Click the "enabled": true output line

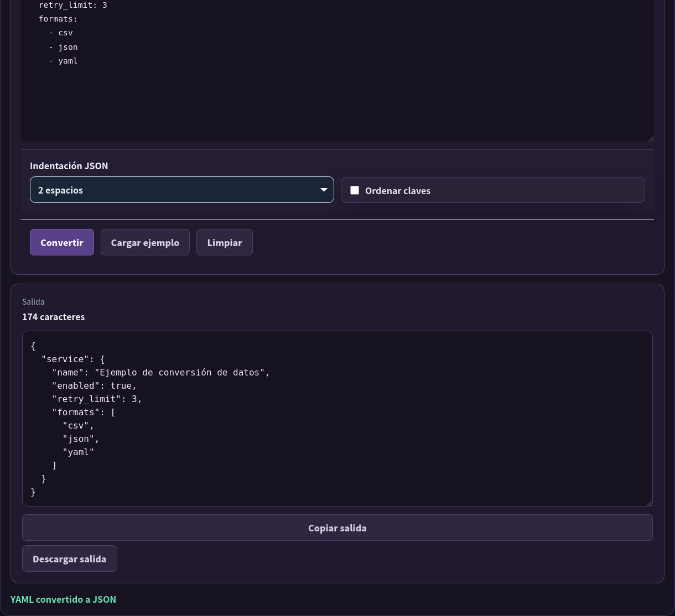[x=94, y=385]
